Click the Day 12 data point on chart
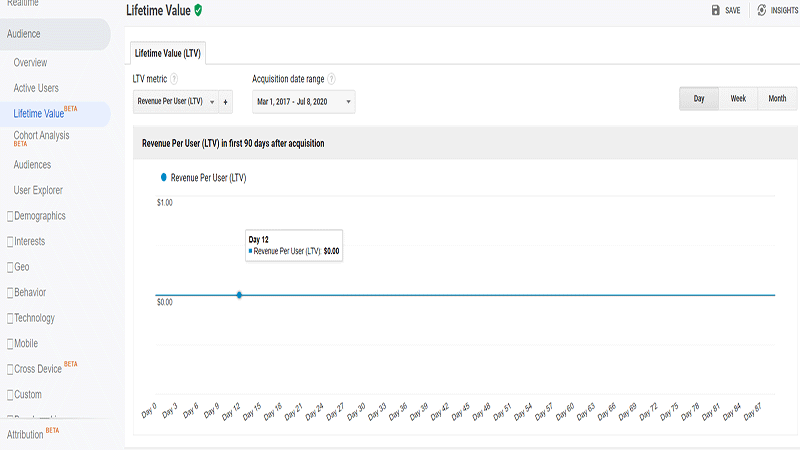This screenshot has height=450, width=800. 239,295
